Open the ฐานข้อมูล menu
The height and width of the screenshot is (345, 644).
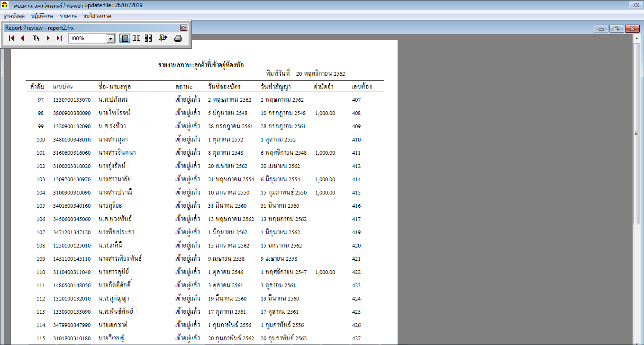tap(14, 16)
